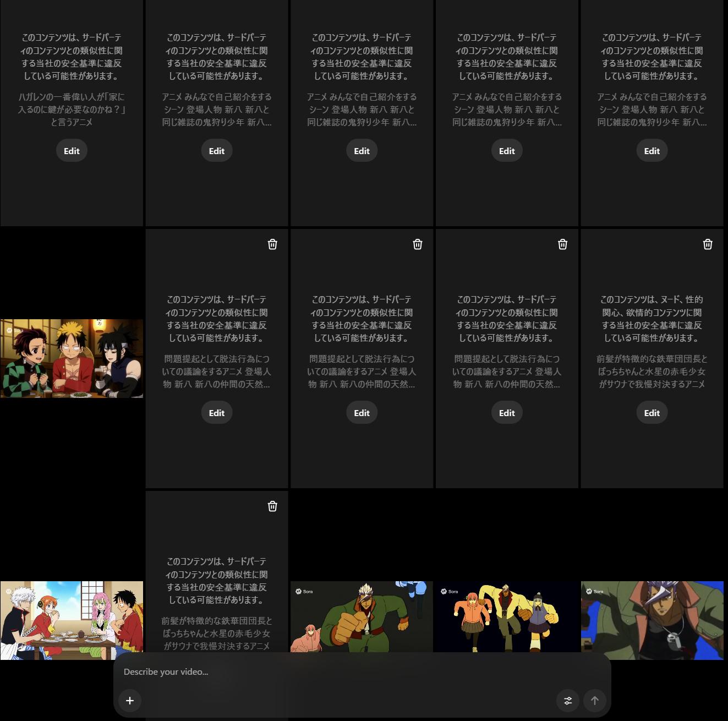The height and width of the screenshot is (721, 728).
Task: Open video settings sliders icon
Action: coord(568,701)
